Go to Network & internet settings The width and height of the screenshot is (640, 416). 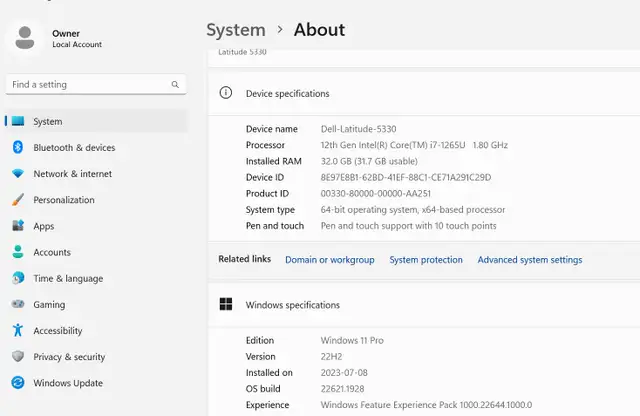tap(96, 174)
